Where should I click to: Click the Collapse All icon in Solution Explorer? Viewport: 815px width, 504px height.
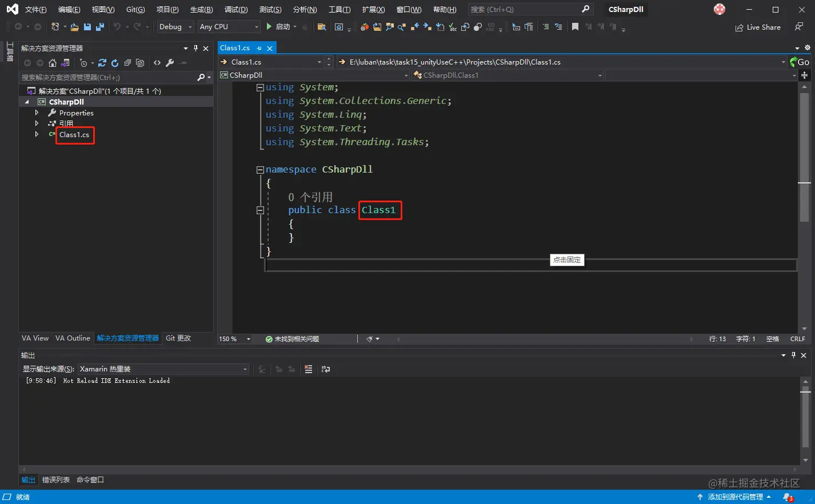point(127,63)
